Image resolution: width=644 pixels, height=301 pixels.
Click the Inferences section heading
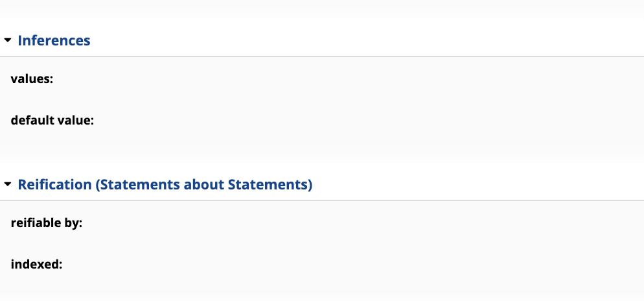(54, 40)
